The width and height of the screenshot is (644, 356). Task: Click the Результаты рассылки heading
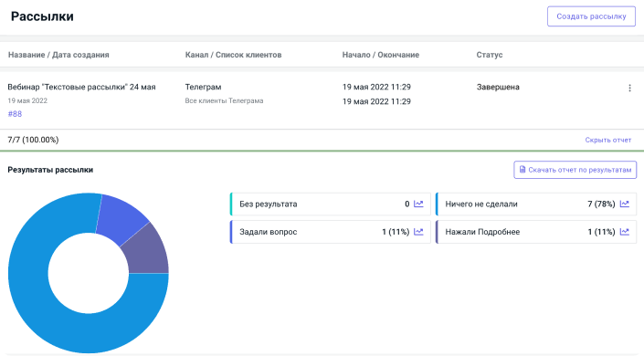coord(50,170)
